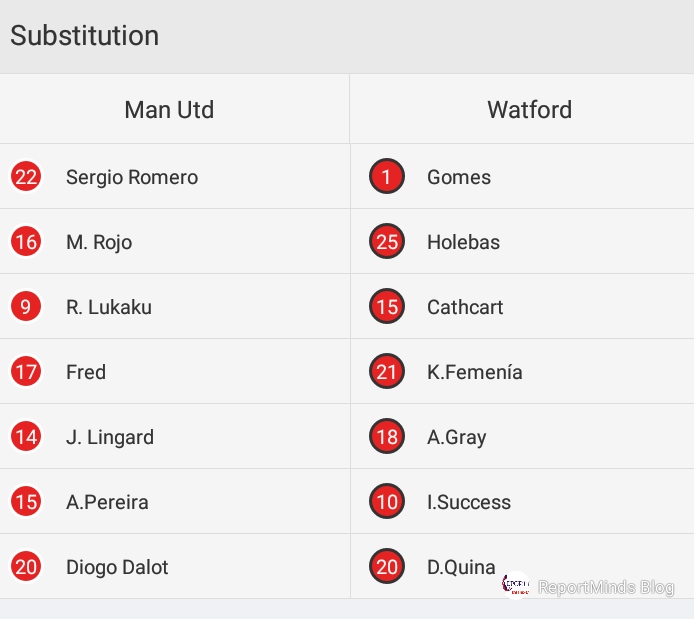Viewport: 694px width, 619px height.
Task: Click Gomes' number 1 badge
Action: [x=387, y=176]
